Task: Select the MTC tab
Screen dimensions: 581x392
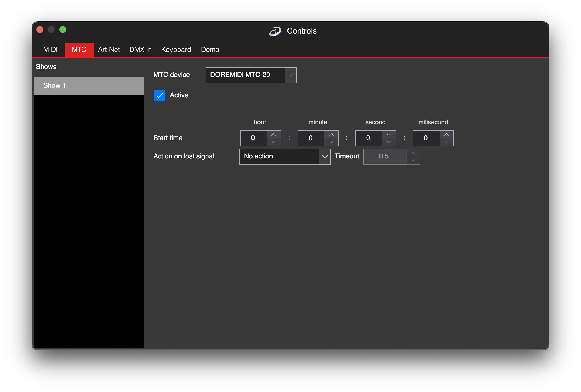Action: pos(79,50)
